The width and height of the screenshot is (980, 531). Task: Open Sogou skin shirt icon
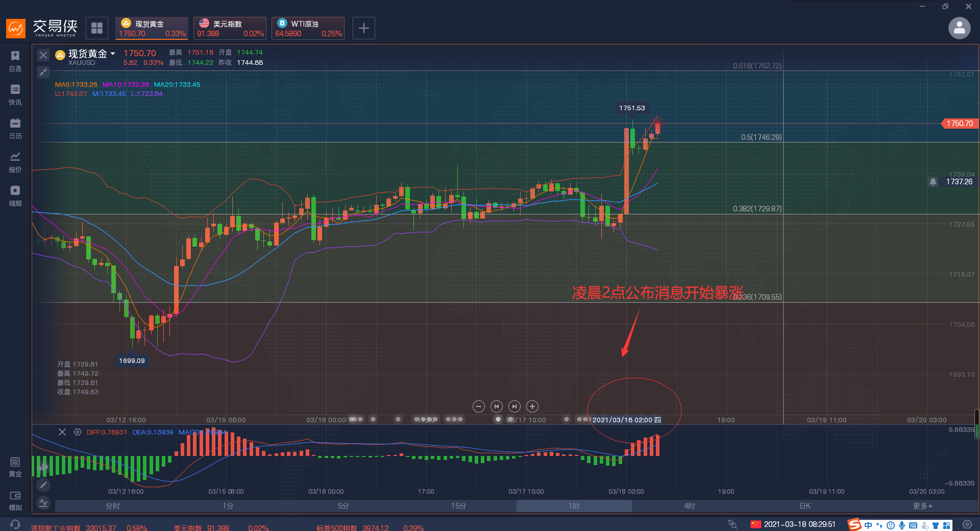pyautogui.click(x=936, y=525)
